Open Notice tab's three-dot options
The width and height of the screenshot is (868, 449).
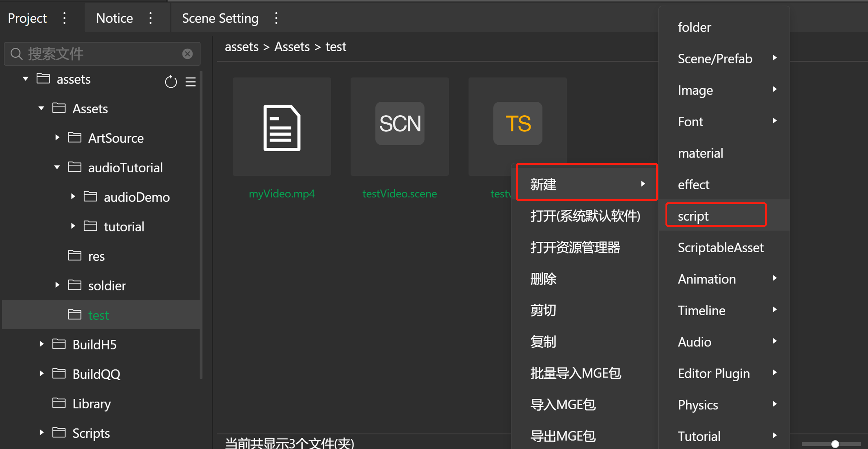tap(151, 18)
